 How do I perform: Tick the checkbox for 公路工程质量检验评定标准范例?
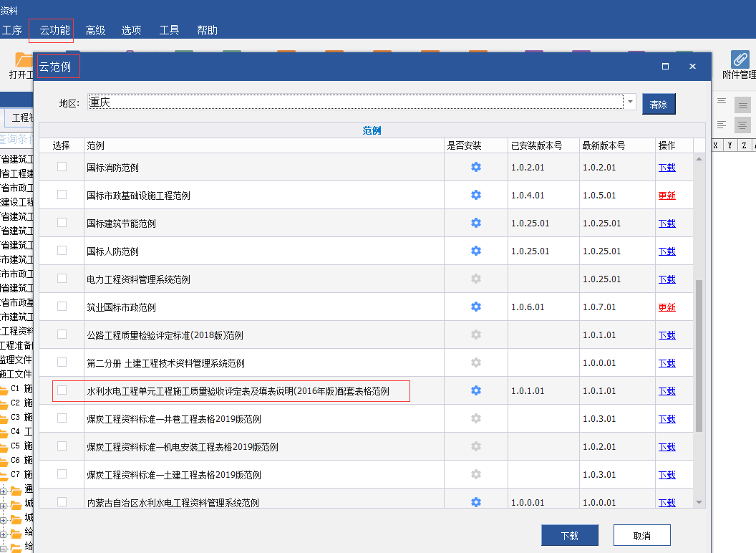[x=62, y=334]
